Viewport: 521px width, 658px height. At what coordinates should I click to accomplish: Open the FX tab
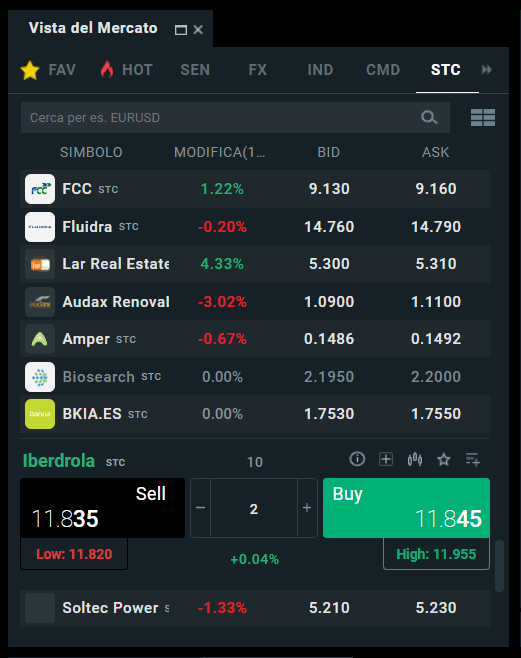[258, 70]
